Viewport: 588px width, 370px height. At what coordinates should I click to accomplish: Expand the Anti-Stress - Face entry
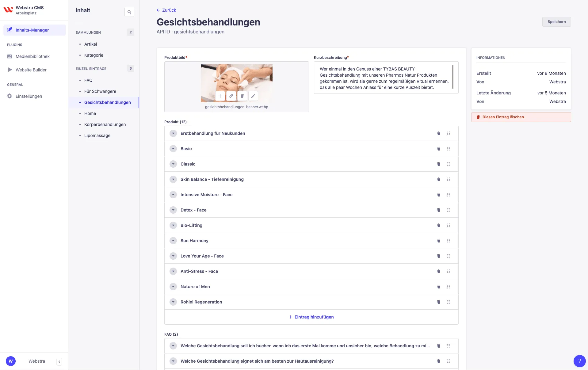173,271
